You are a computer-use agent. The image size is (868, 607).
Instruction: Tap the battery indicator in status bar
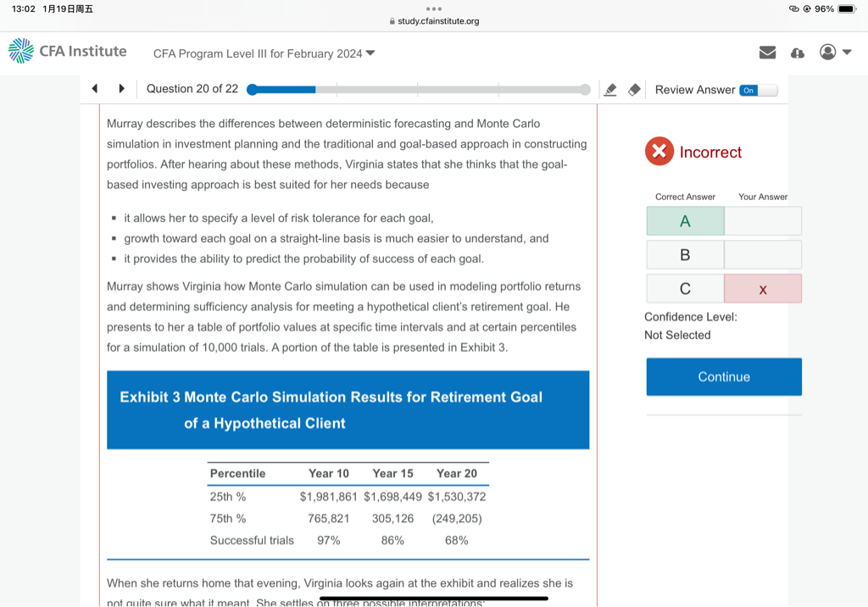click(x=847, y=8)
